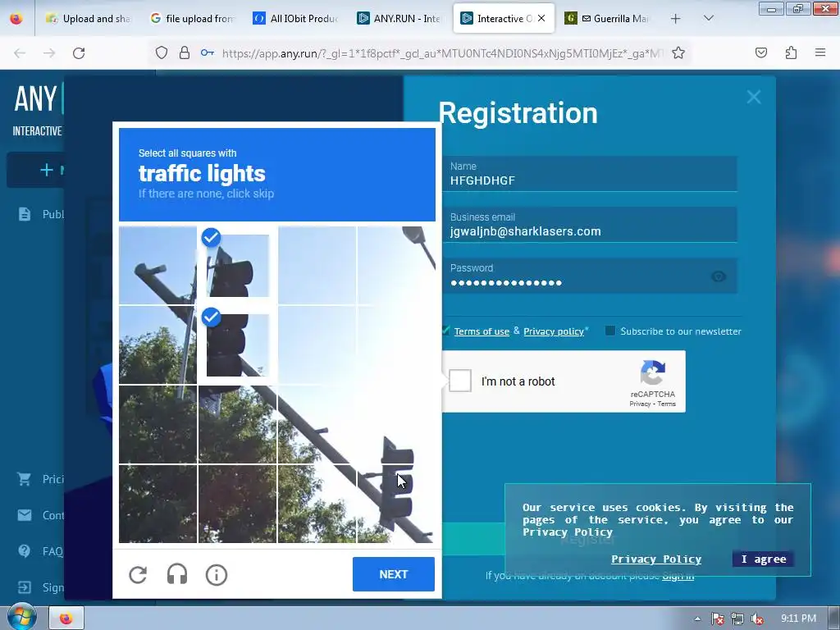Expand the list all tabs chevron
This screenshot has height=630, width=840.
[x=708, y=18]
